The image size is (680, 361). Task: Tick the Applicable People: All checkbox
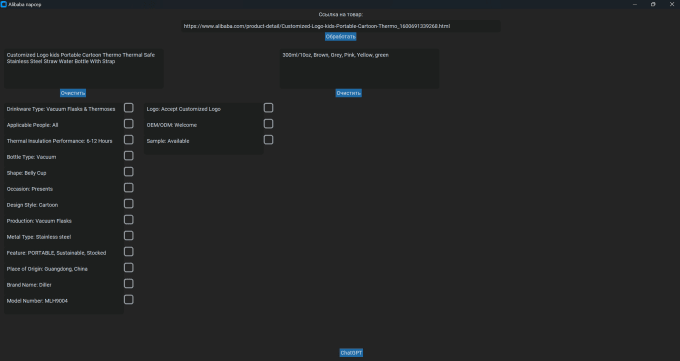[x=128, y=124]
